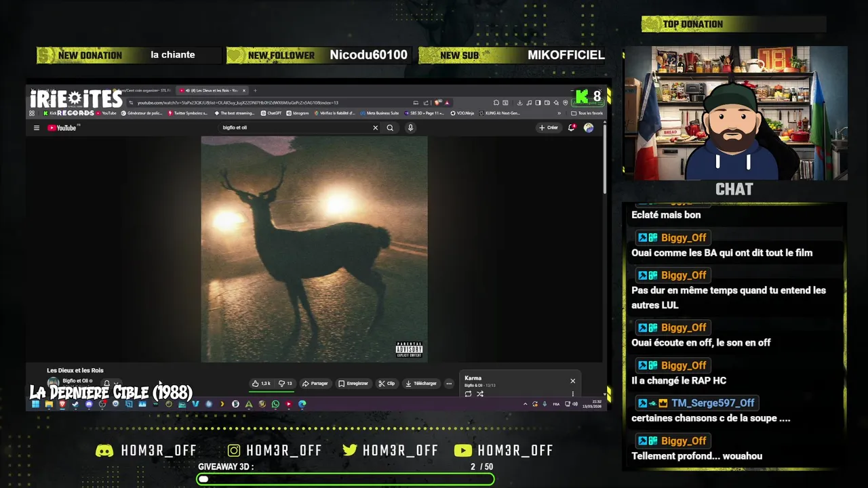Open the KLING AI bookmark
868x488 pixels.
pos(500,113)
